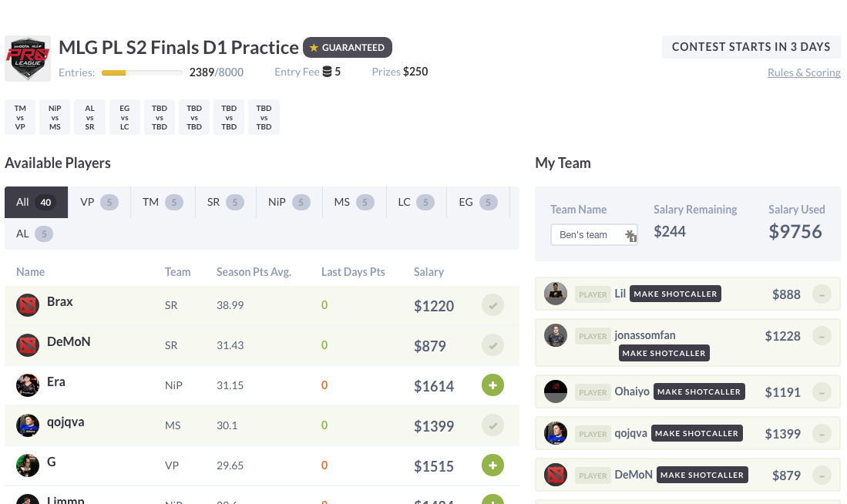Toggle Brax's selected checkmark
This screenshot has width=847, height=504.
click(492, 305)
